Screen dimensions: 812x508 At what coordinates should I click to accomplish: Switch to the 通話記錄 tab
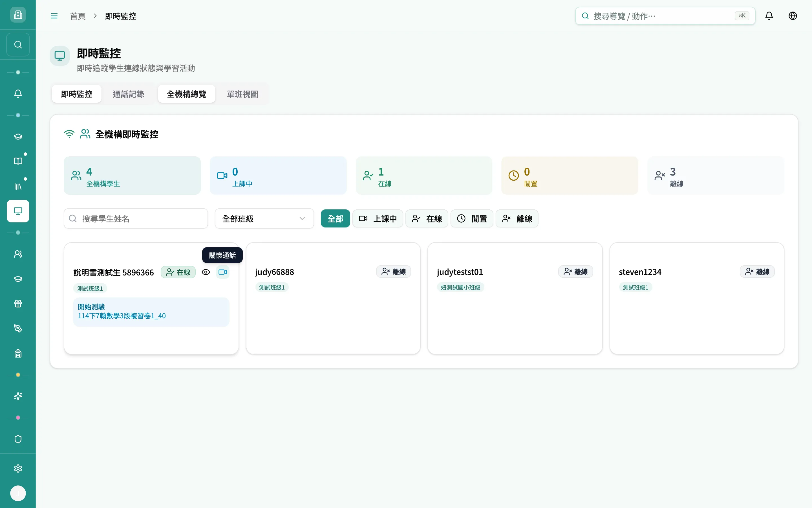point(129,94)
